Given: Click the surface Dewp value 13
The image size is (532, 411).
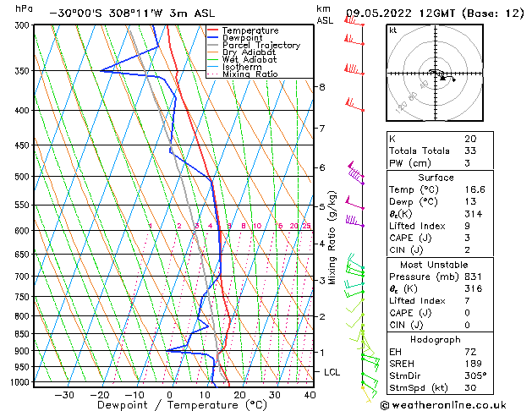Looking at the screenshot, I should [x=470, y=202].
